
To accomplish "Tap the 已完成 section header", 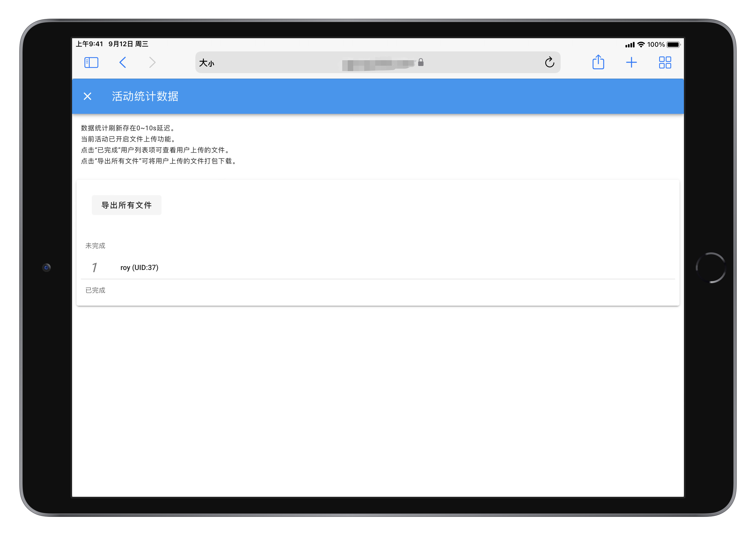I will [95, 290].
